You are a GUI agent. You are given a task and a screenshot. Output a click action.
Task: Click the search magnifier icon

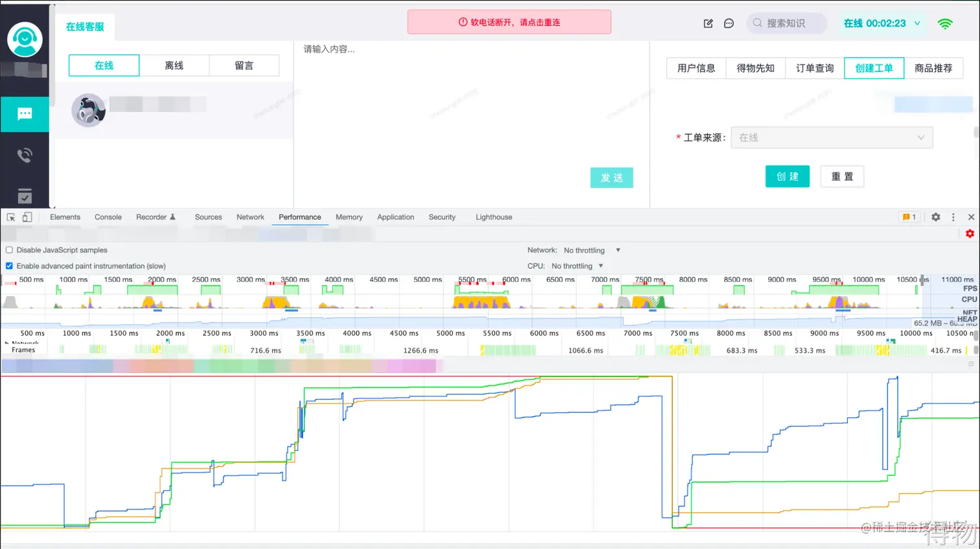pyautogui.click(x=757, y=23)
